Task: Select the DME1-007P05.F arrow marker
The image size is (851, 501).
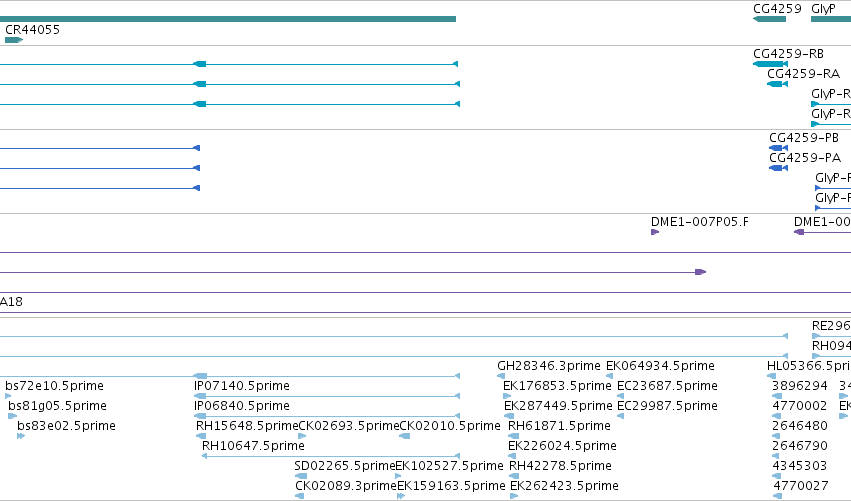Action: coord(655,232)
